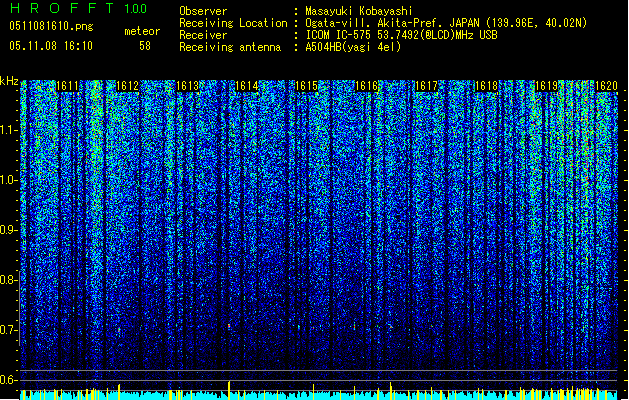Click the kHz axis unit label
The image size is (629, 400).
point(9,81)
